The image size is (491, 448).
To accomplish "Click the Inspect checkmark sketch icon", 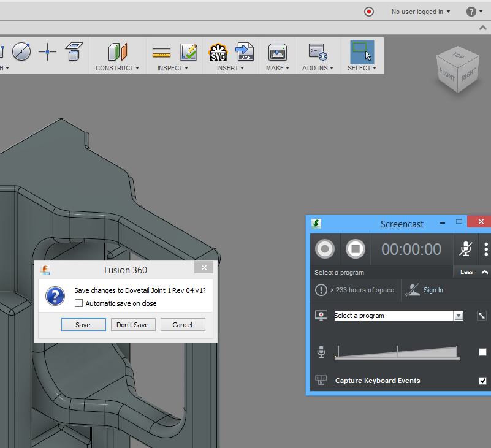I will pos(189,52).
